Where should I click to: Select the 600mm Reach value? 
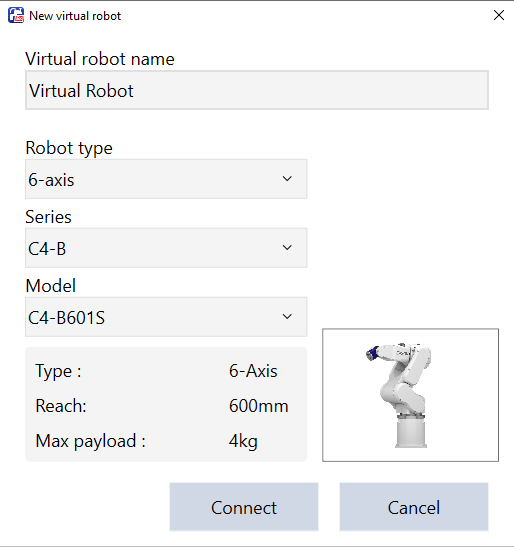click(x=259, y=406)
